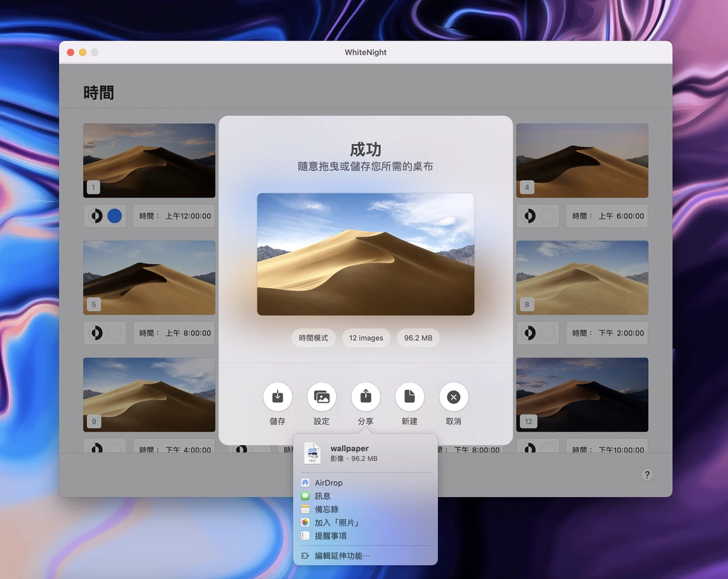Open the 設定 set-wallpaper icon button

[321, 396]
